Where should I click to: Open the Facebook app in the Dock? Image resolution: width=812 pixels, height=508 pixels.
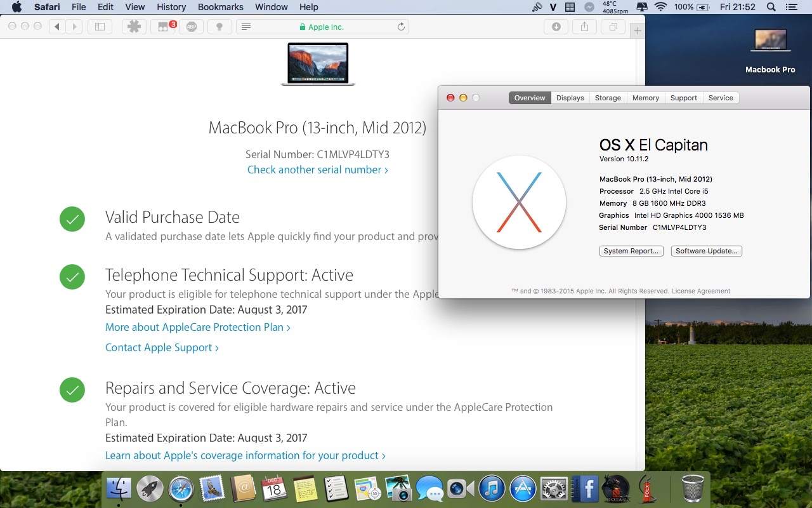584,489
